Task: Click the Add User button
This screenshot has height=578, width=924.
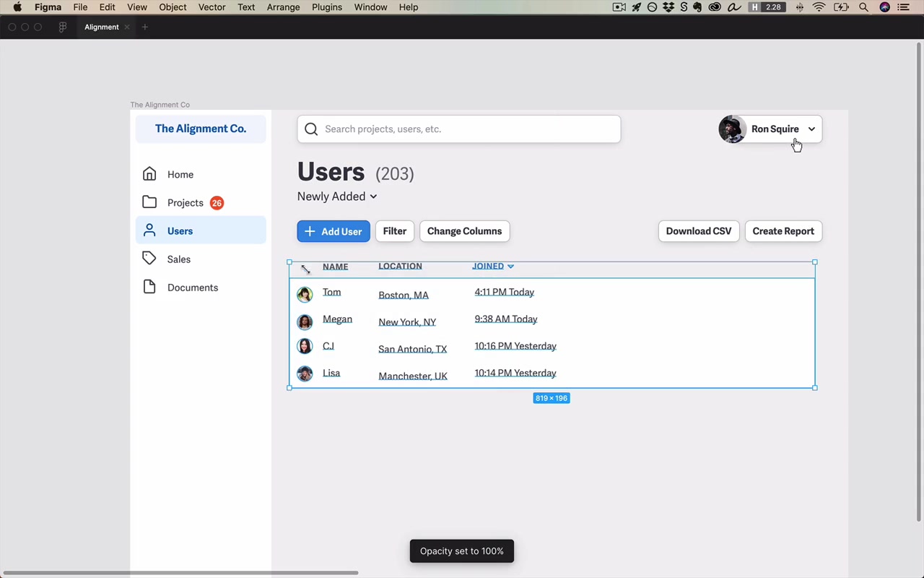Action: tap(334, 231)
